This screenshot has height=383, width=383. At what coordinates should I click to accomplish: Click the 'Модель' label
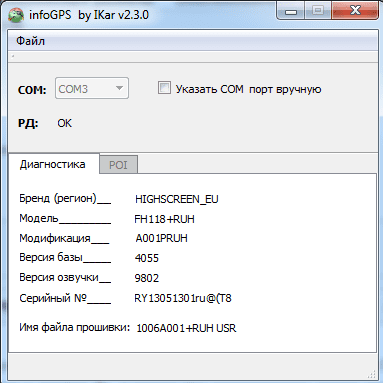tap(65, 219)
